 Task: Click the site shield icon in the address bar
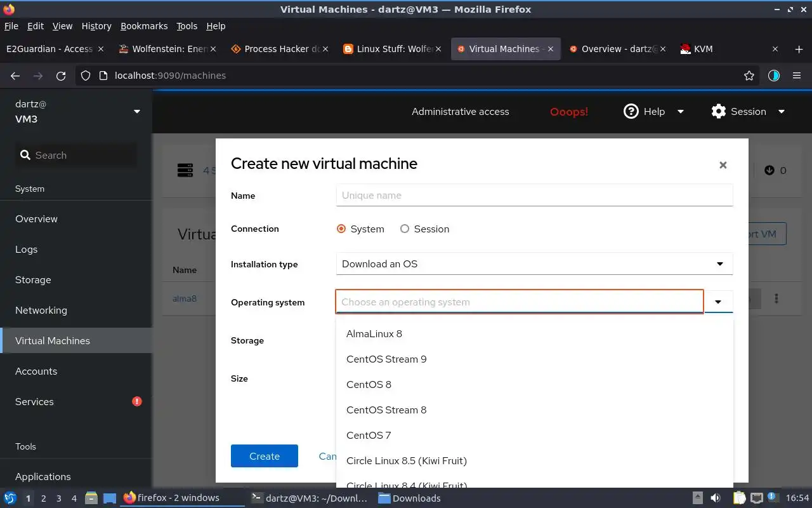pyautogui.click(x=86, y=76)
